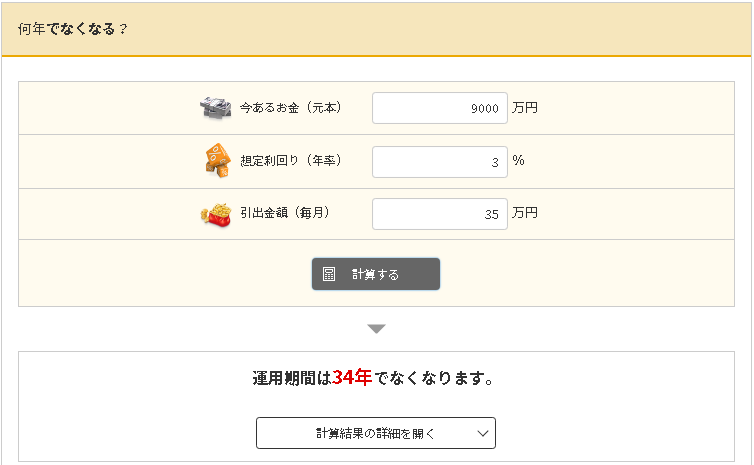Click the calculator icon on 計算する button
Screen dimensions: 754x465
pyautogui.click(x=329, y=274)
